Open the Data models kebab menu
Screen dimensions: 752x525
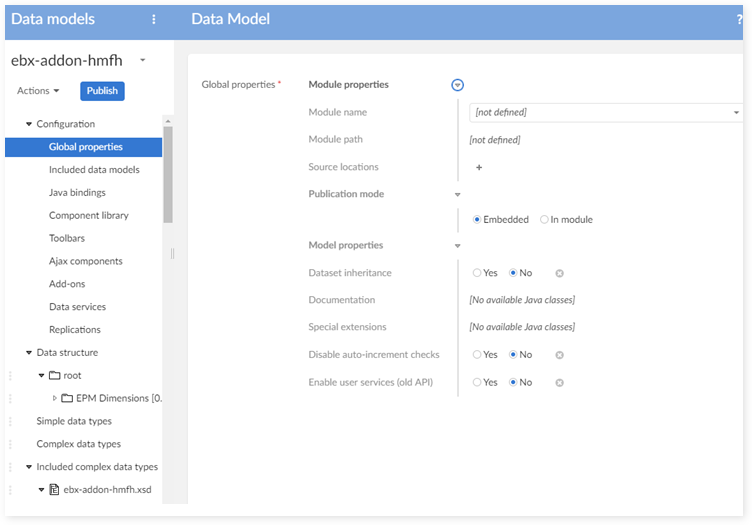(153, 19)
